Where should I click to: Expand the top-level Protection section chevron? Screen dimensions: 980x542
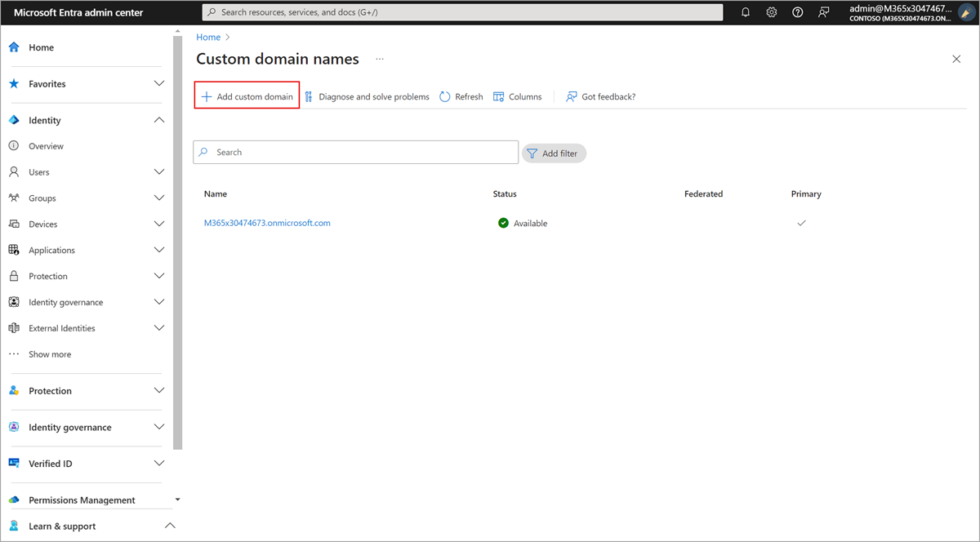(159, 391)
